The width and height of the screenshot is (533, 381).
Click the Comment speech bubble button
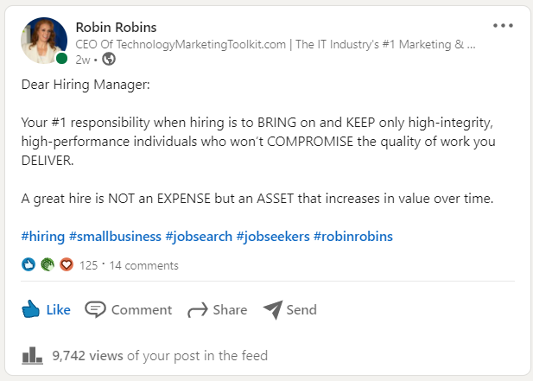point(128,310)
